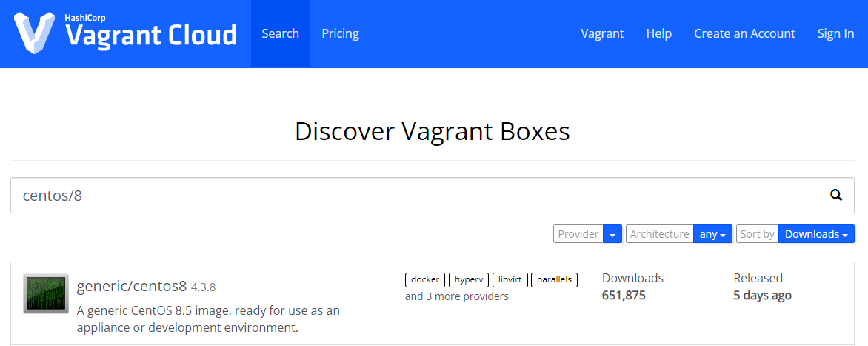Screen dimensions: 868x346
Task: Click the Vagrant Cloud logo
Action: (126, 33)
